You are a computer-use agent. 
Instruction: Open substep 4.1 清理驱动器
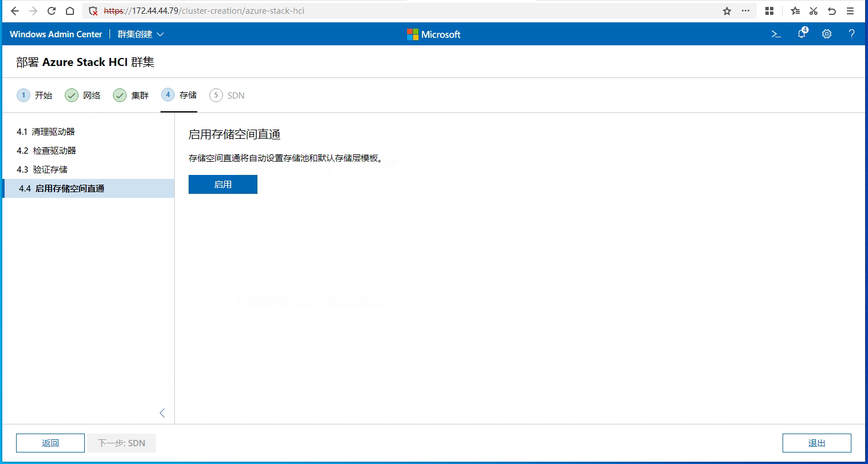pos(88,132)
